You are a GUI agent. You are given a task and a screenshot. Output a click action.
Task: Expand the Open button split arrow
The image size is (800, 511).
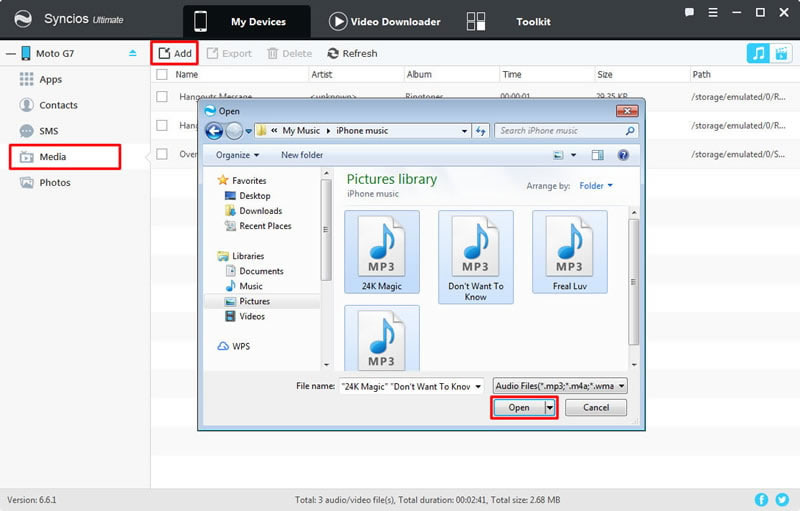[549, 407]
